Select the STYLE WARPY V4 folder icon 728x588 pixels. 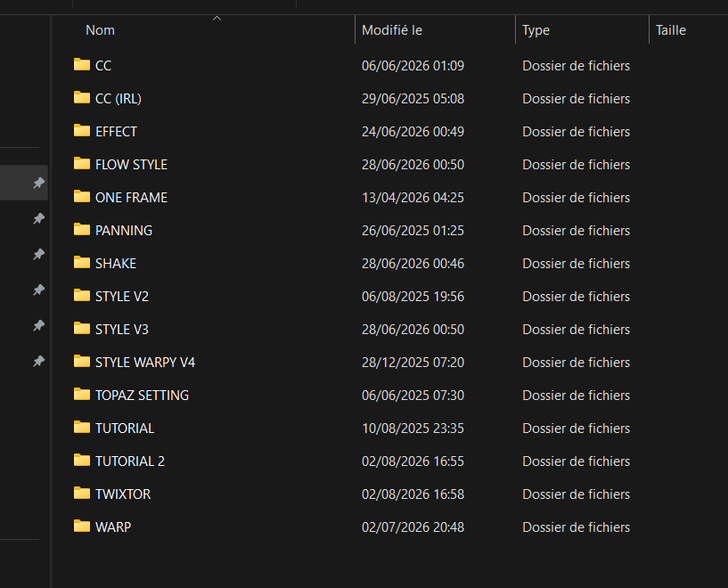pos(82,361)
